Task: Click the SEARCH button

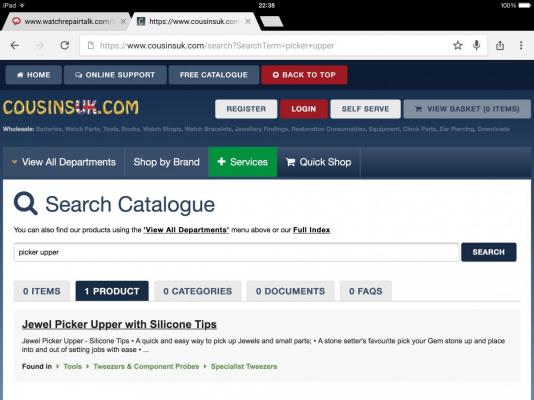Action: [x=488, y=252]
